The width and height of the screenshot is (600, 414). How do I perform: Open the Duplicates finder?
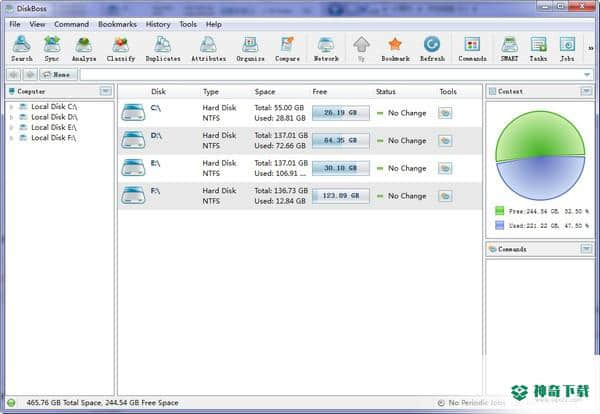pos(163,49)
